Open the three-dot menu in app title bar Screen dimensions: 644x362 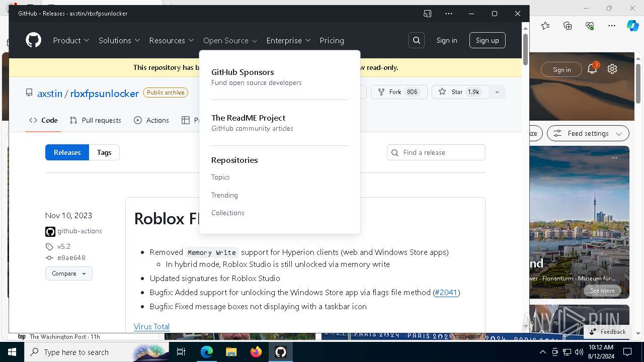point(449,14)
